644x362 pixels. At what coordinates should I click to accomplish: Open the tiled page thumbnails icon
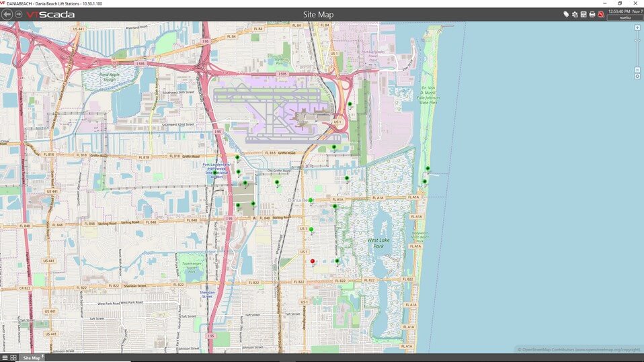tap(13, 358)
